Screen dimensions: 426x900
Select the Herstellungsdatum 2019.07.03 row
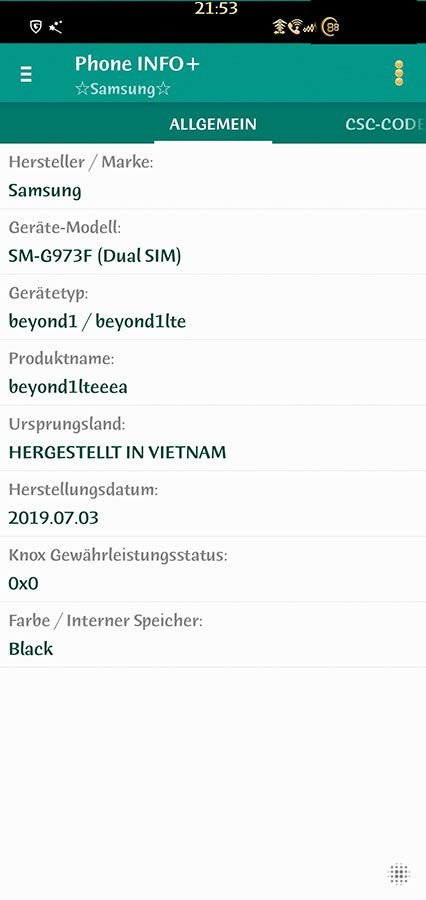(x=213, y=504)
